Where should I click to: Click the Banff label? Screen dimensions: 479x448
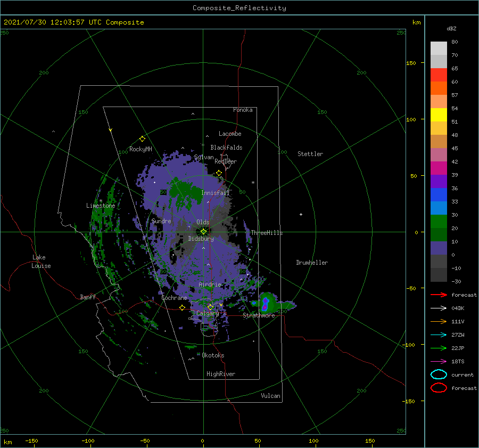pos(88,297)
